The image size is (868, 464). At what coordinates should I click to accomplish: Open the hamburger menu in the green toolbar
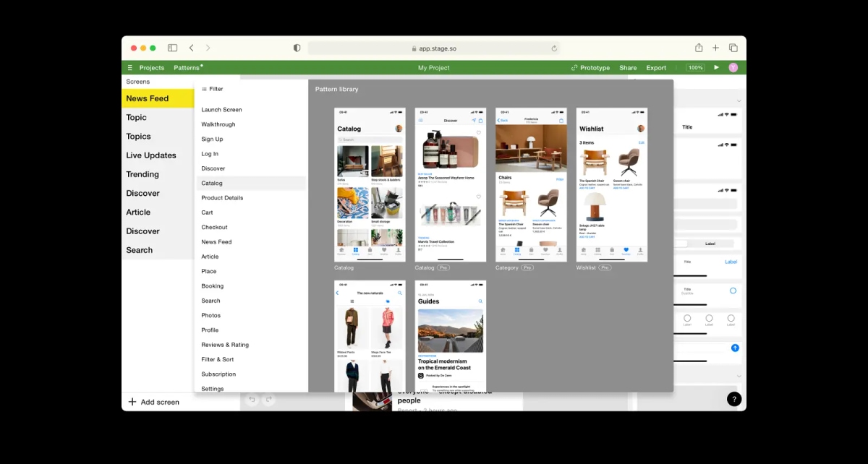(x=130, y=68)
